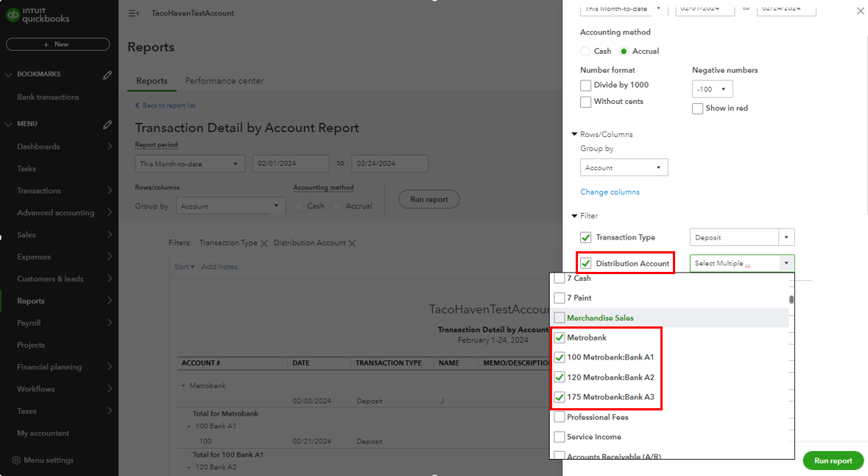Image resolution: width=868 pixels, height=476 pixels.
Task: Open main page Group by Account dropdown
Action: tap(230, 206)
